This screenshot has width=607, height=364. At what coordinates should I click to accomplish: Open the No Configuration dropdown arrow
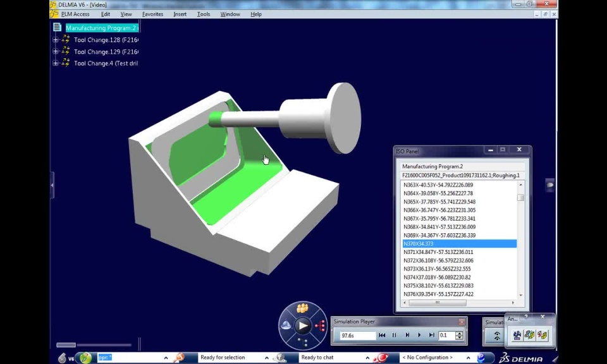tap(468, 358)
